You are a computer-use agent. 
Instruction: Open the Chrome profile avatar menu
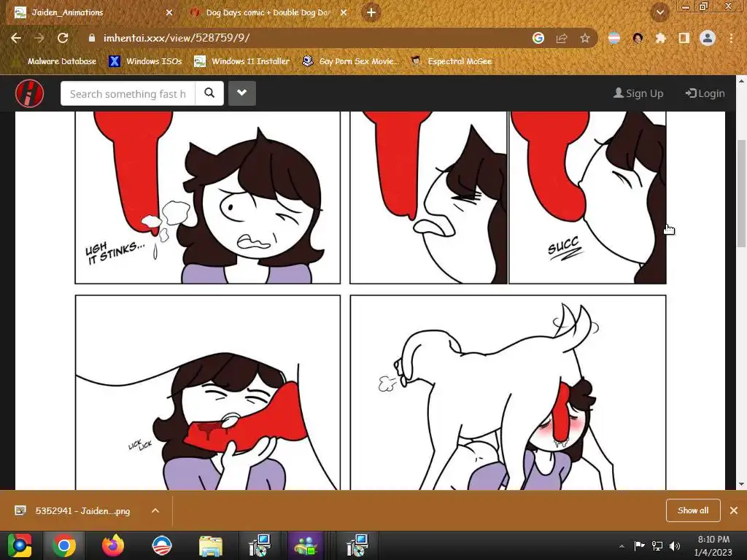[x=708, y=38]
